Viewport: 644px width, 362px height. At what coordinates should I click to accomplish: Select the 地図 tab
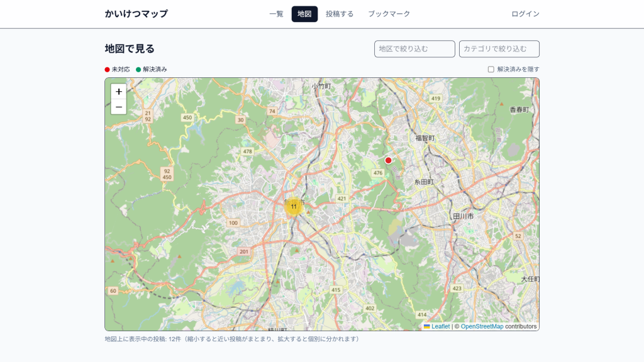click(x=304, y=14)
